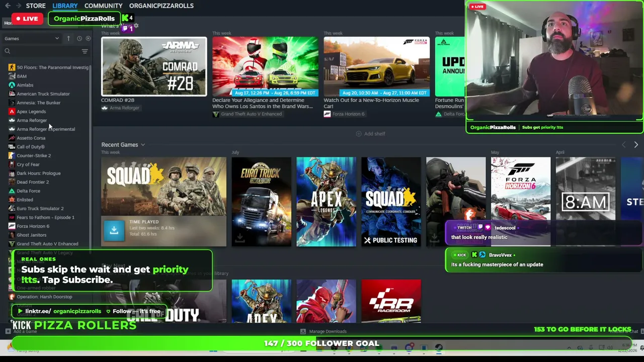This screenshot has width=644, height=362.
Task: Open the Games collection dropdown
Action: (32, 38)
